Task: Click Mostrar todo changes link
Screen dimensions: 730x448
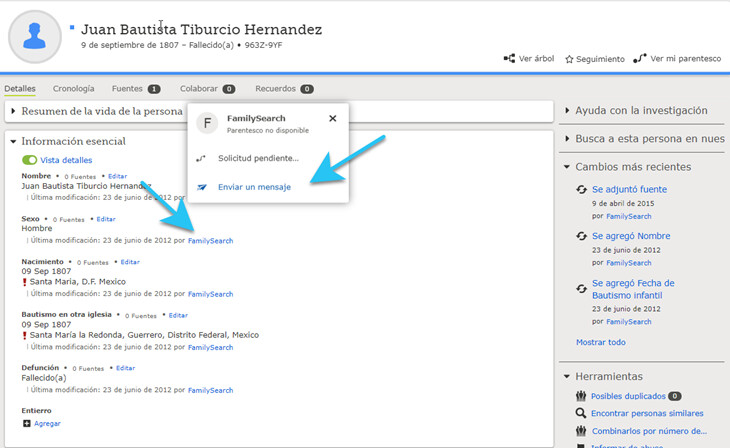Action: (x=601, y=342)
